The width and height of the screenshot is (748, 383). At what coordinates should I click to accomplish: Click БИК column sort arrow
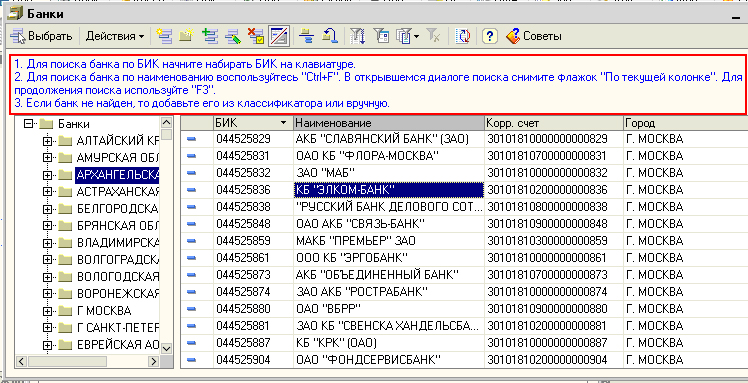[284, 123]
